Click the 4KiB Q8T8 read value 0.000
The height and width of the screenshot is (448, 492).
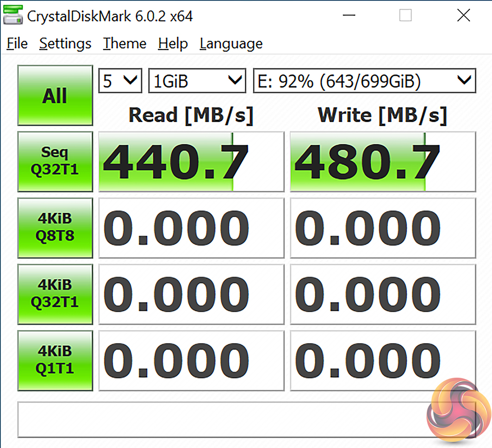tap(192, 228)
